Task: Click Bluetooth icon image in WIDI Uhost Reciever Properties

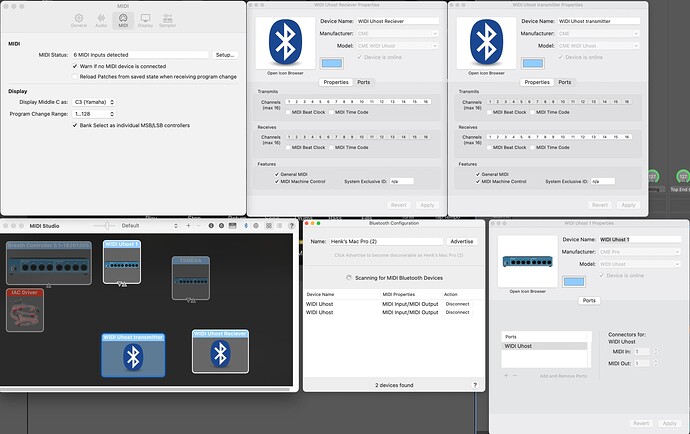Action: click(x=285, y=43)
